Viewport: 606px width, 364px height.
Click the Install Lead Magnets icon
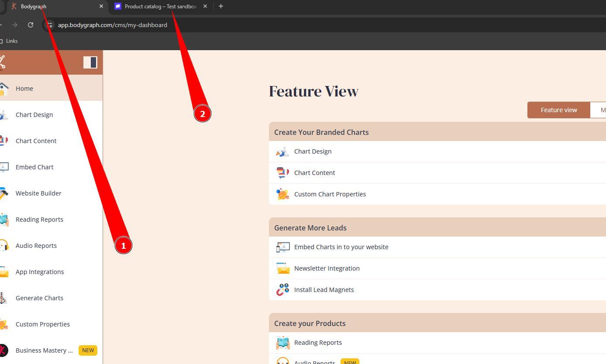click(282, 290)
